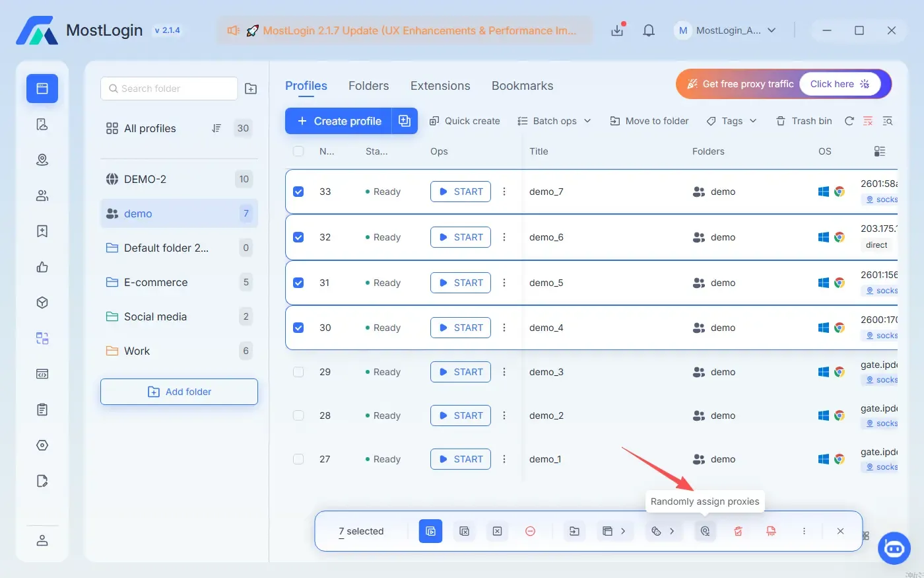Uncheck the checkbox for profile 30

click(298, 328)
